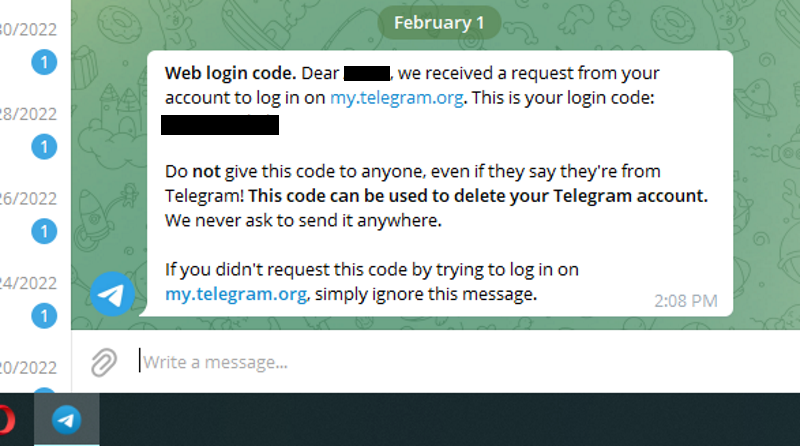Click the Telegram avatar beside the message
Image resolution: width=800 pixels, height=446 pixels.
point(113,294)
